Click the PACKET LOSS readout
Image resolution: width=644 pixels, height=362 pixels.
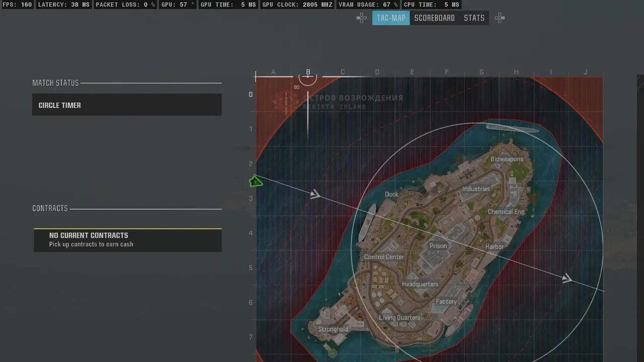pos(125,5)
